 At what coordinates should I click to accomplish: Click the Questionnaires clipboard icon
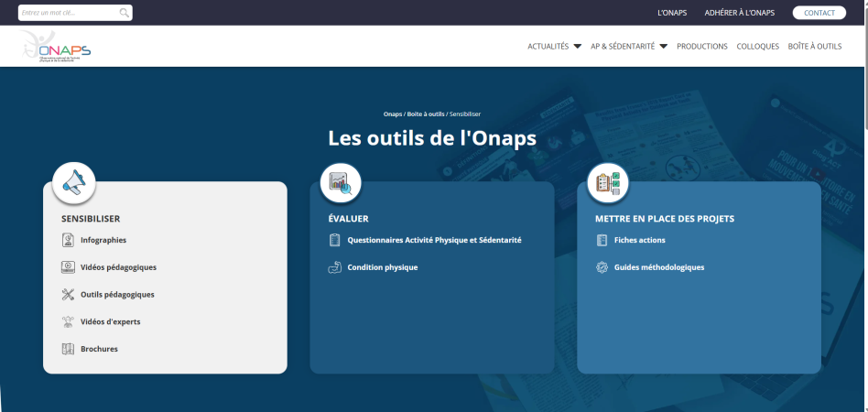click(335, 240)
